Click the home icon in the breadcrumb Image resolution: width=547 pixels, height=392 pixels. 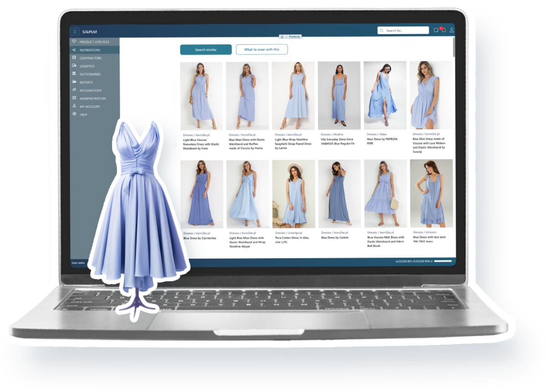click(283, 36)
